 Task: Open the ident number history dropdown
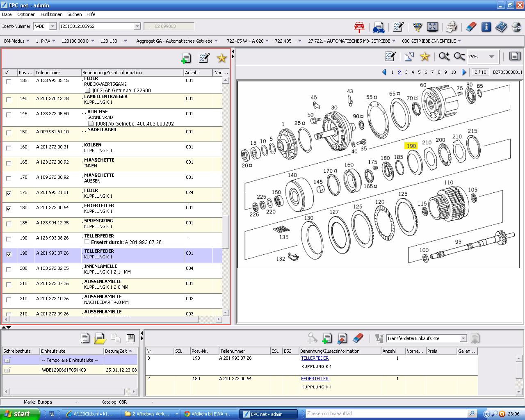coord(137,26)
